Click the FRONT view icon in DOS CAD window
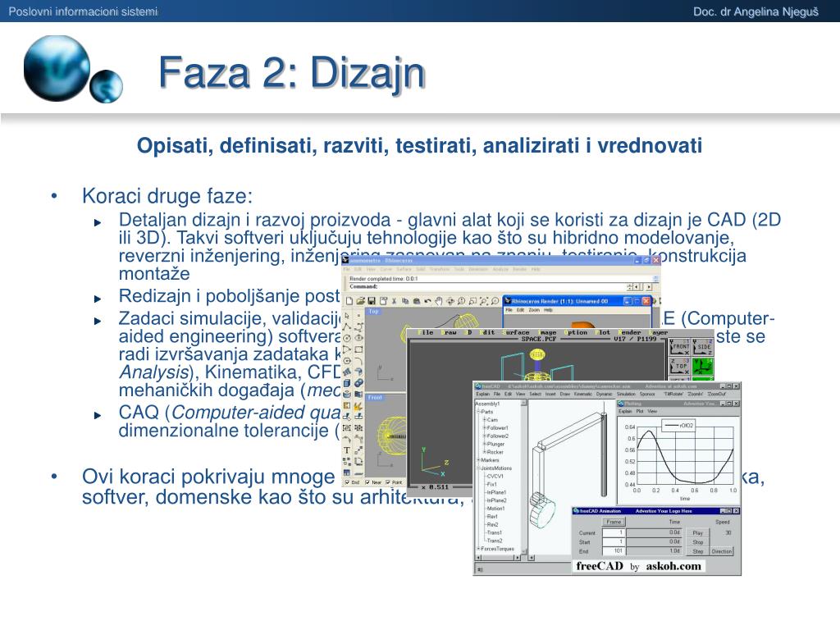840x630 pixels. [680, 347]
